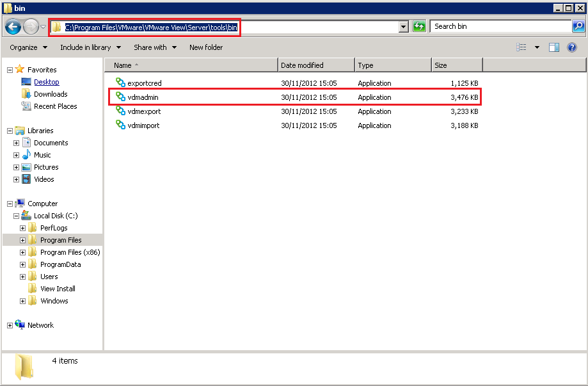The height and width of the screenshot is (386, 588).
Task: Open the change view options dropdown arrow
Action: point(537,47)
